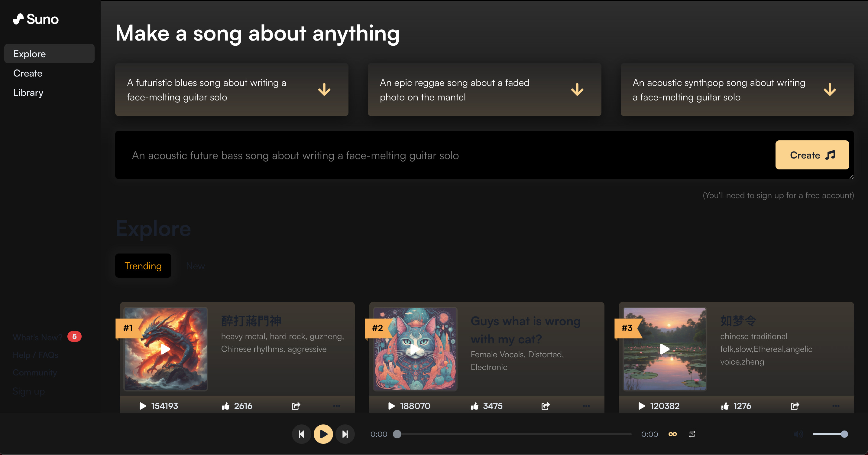Click thumbs up on song #3

pyautogui.click(x=725, y=406)
